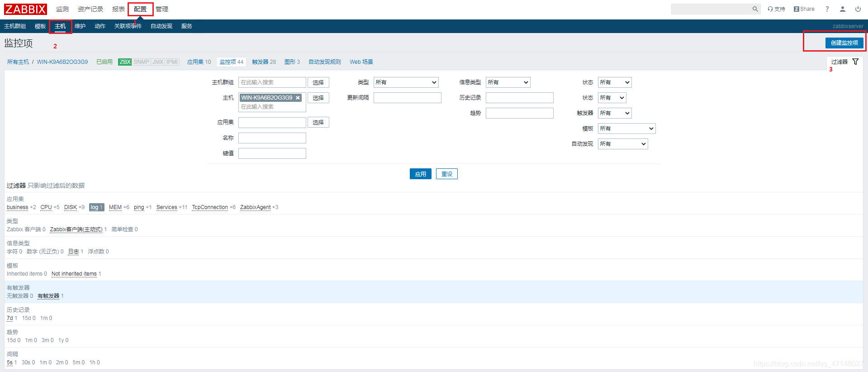Go to the 服务 submenu

[x=187, y=26]
